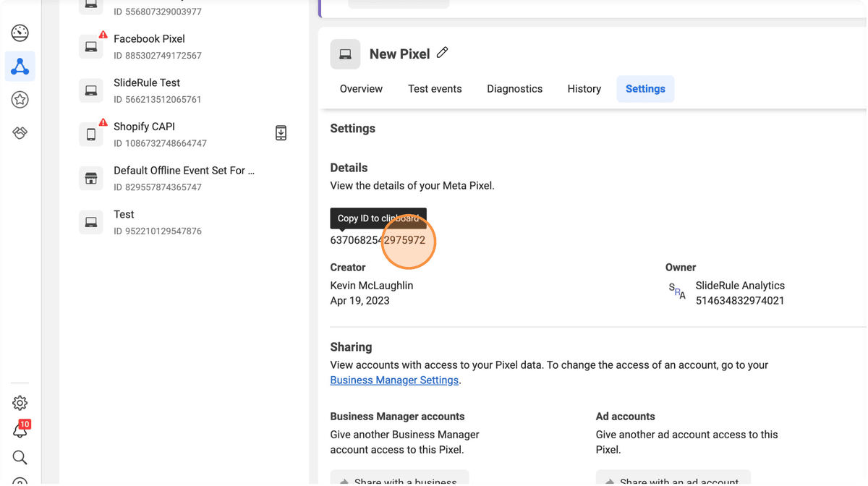Click ID 566213512065761 under SlideRule Test
The height and width of the screenshot is (486, 868).
(158, 100)
